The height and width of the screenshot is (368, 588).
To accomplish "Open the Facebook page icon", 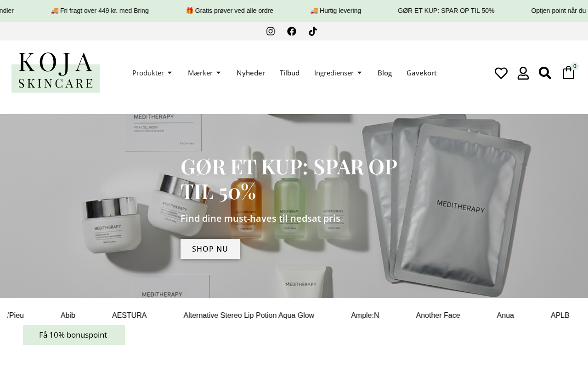I will pos(292,31).
